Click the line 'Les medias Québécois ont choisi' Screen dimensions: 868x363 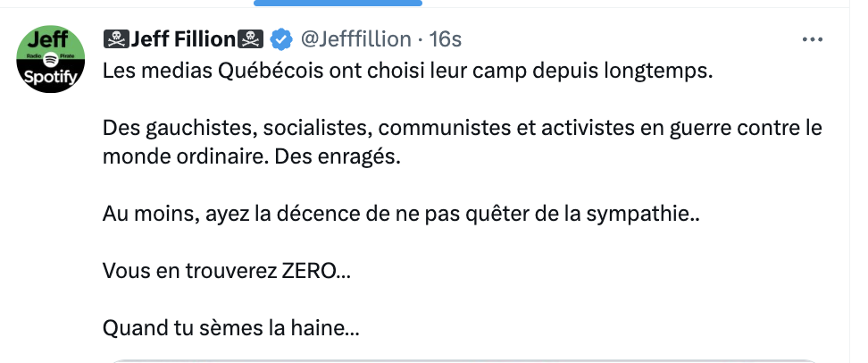click(407, 71)
